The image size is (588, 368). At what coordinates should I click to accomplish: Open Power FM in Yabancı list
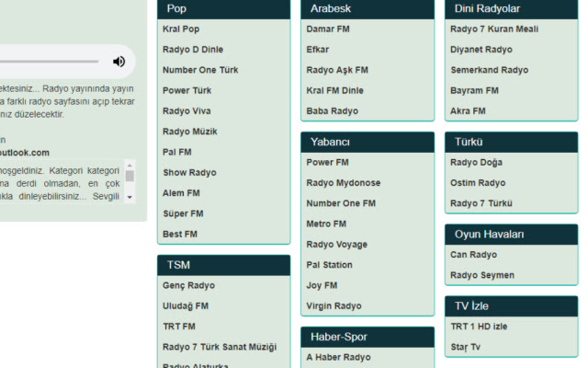pos(327,162)
